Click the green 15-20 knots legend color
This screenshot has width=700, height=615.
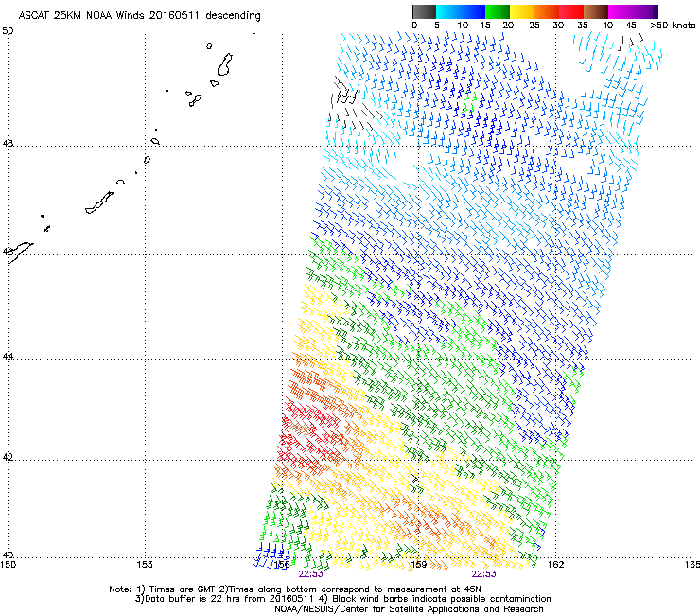point(498,11)
